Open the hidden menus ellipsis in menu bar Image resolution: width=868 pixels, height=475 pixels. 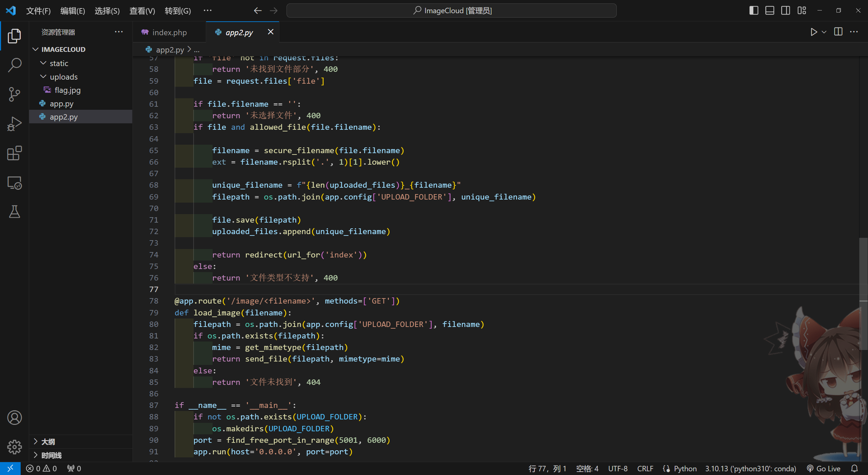coord(208,11)
